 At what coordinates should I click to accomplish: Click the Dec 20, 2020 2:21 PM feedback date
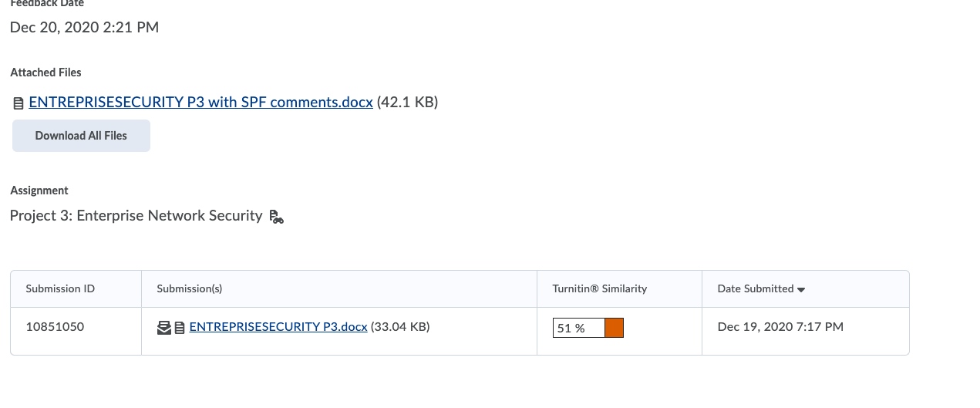pos(84,27)
